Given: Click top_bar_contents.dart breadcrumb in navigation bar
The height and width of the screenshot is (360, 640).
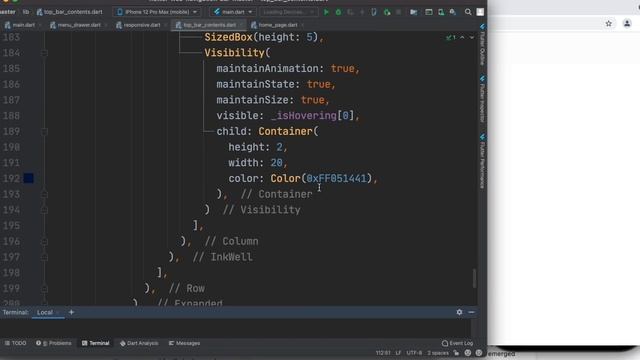Looking at the screenshot, I should tap(69, 12).
